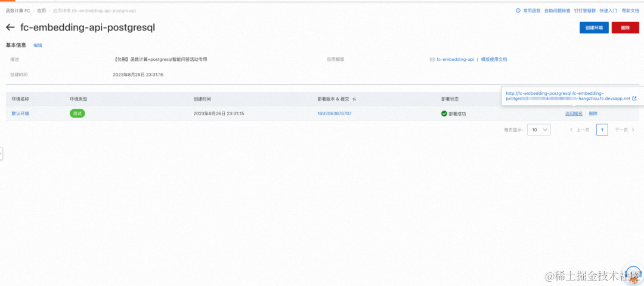Open 钉钉答疑群 link
This screenshot has width=644, height=286.
pos(585,11)
